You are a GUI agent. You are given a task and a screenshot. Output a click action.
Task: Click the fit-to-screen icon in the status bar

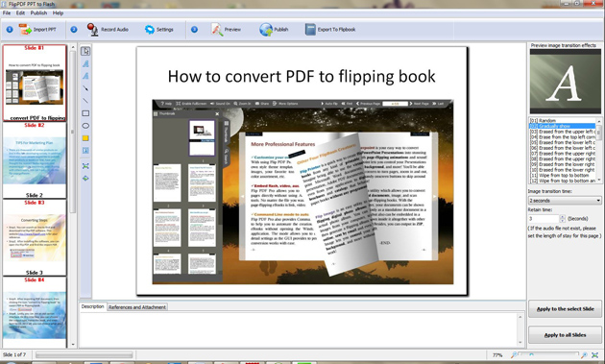(x=595, y=354)
